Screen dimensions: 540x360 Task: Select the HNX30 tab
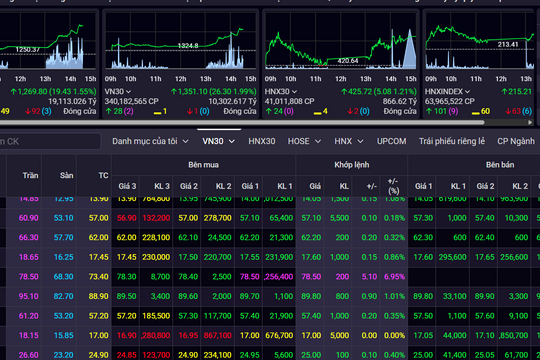coord(262,141)
